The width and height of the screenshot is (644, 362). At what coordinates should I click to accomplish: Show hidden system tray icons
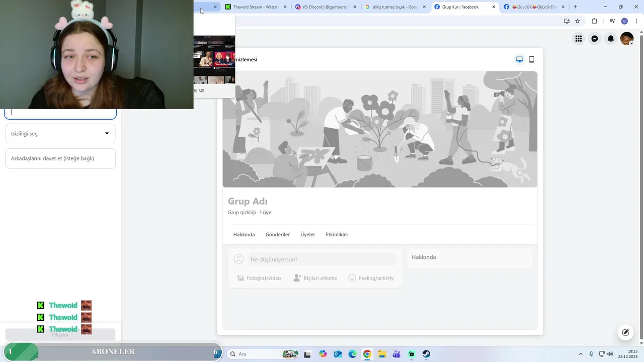point(580,354)
